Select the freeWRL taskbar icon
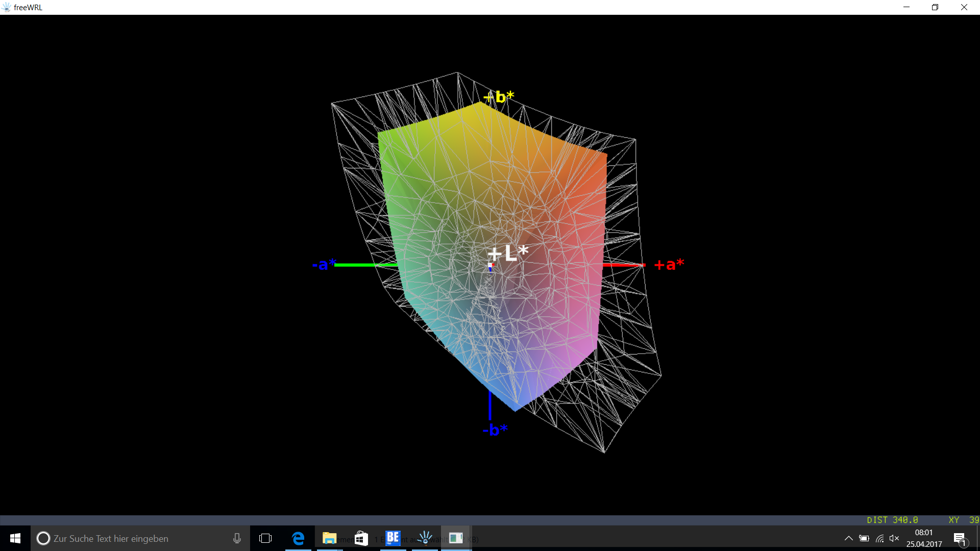This screenshot has height=551, width=980. pyautogui.click(x=425, y=538)
